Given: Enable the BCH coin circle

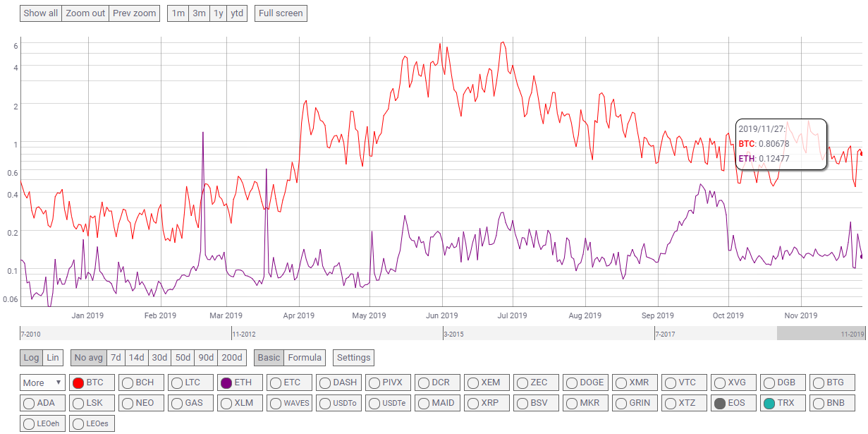Looking at the screenshot, I should click(x=128, y=383).
